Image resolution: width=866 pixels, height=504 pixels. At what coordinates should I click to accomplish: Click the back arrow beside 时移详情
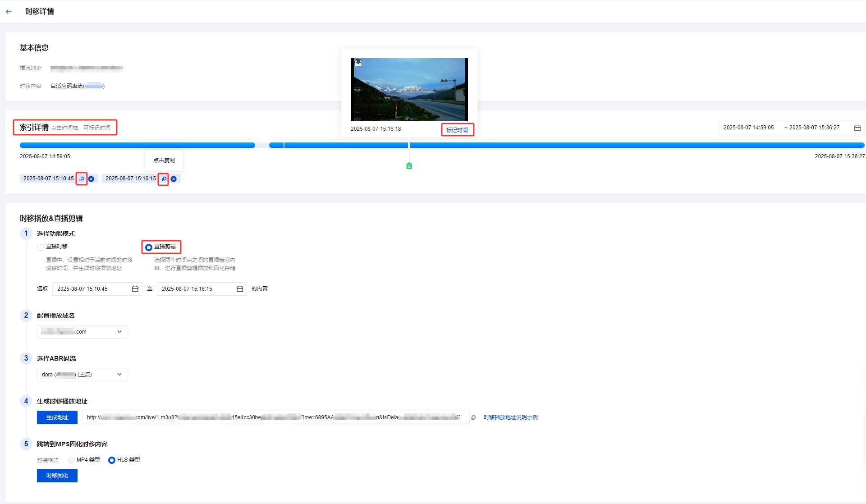tap(9, 12)
